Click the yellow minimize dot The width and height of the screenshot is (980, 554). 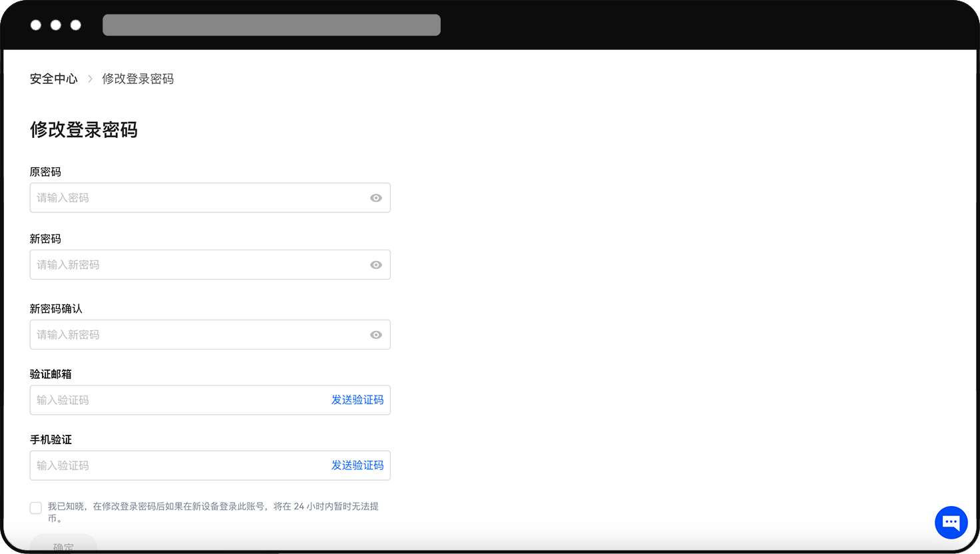pyautogui.click(x=55, y=25)
